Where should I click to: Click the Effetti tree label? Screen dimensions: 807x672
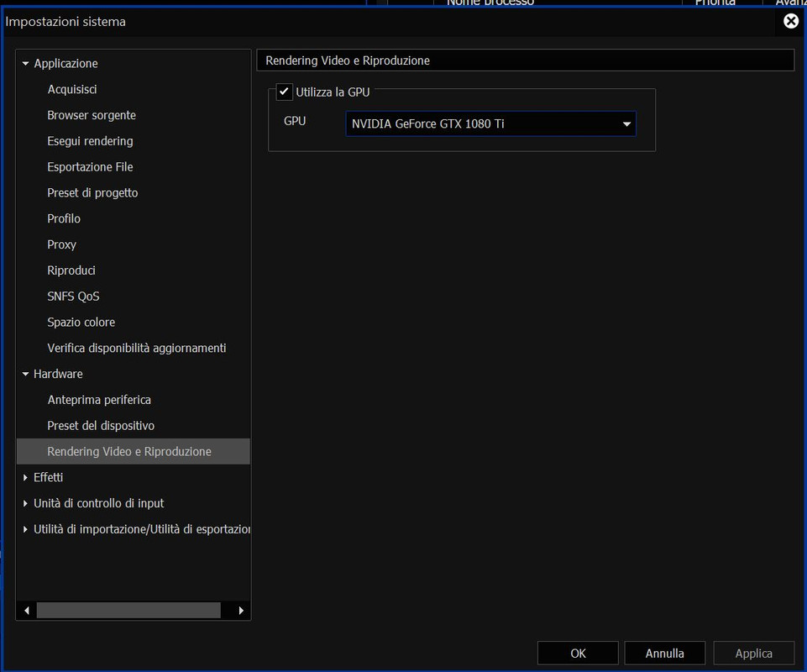[49, 477]
